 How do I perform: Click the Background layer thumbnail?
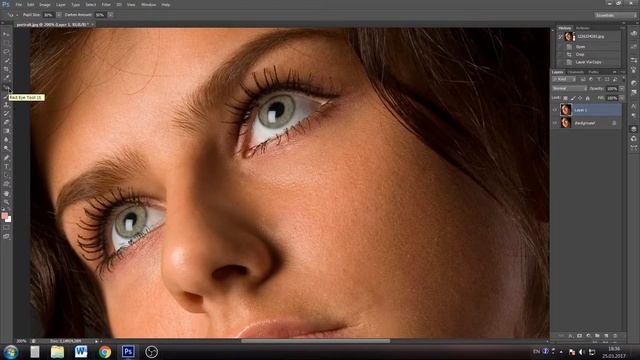coord(566,123)
